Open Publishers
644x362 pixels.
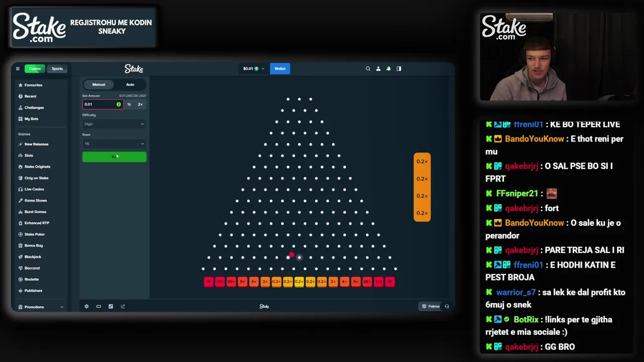point(33,291)
